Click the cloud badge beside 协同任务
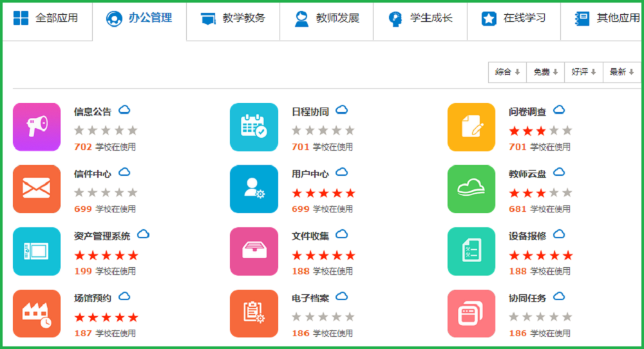644x349 pixels. click(559, 296)
